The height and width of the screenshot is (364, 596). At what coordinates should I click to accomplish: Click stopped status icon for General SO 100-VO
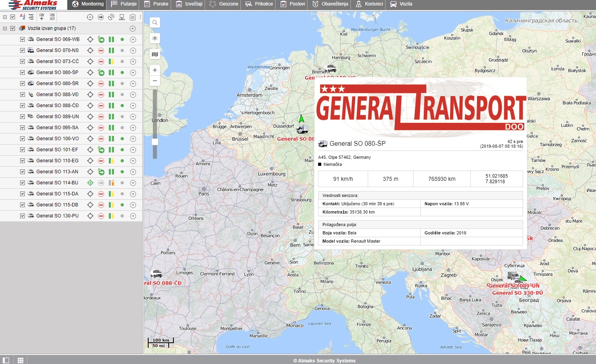pyautogui.click(x=101, y=139)
